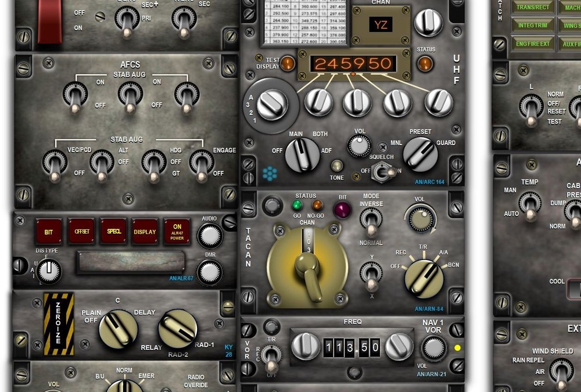Adjust the ALR-67 AUDIO knob
Image resolution: width=581 pixels, height=392 pixels.
point(210,236)
